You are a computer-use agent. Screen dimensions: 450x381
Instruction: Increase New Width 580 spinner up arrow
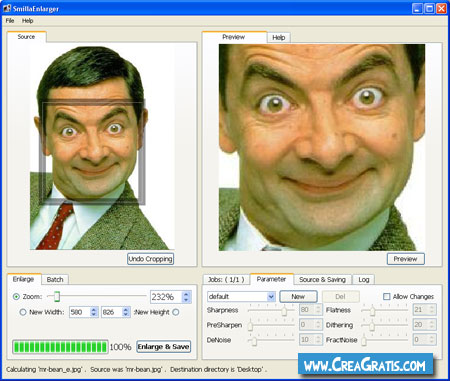94,309
